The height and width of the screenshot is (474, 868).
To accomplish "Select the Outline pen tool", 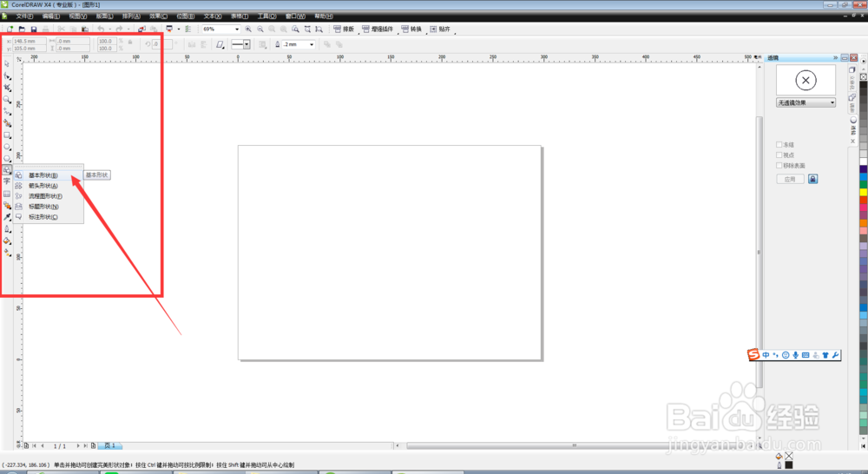I will [7, 228].
